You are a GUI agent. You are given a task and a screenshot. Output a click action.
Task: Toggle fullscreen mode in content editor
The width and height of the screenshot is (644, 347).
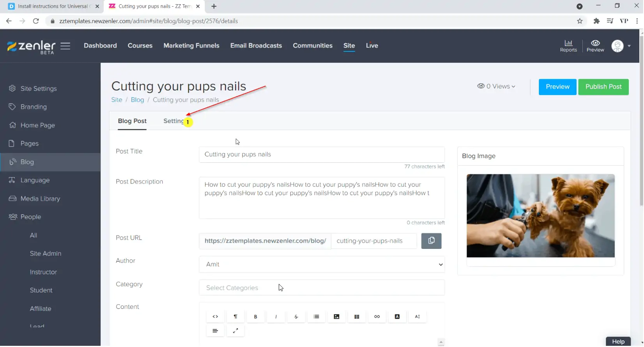[x=235, y=331]
